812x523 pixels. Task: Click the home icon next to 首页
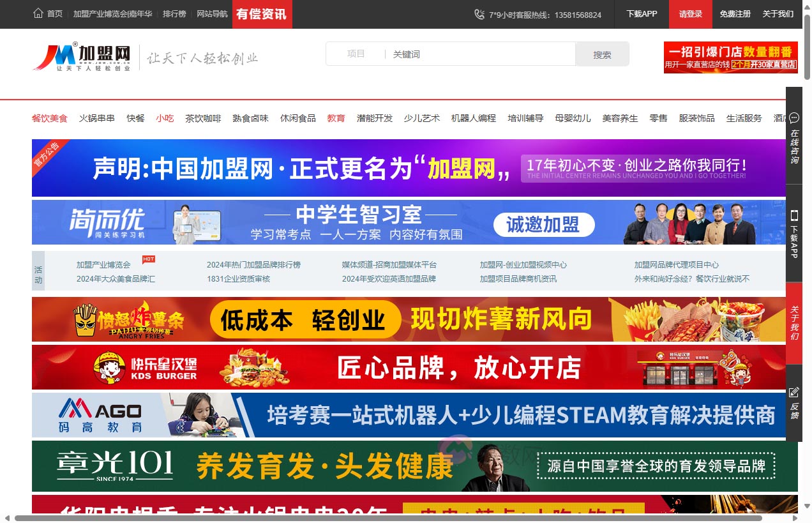tap(38, 13)
